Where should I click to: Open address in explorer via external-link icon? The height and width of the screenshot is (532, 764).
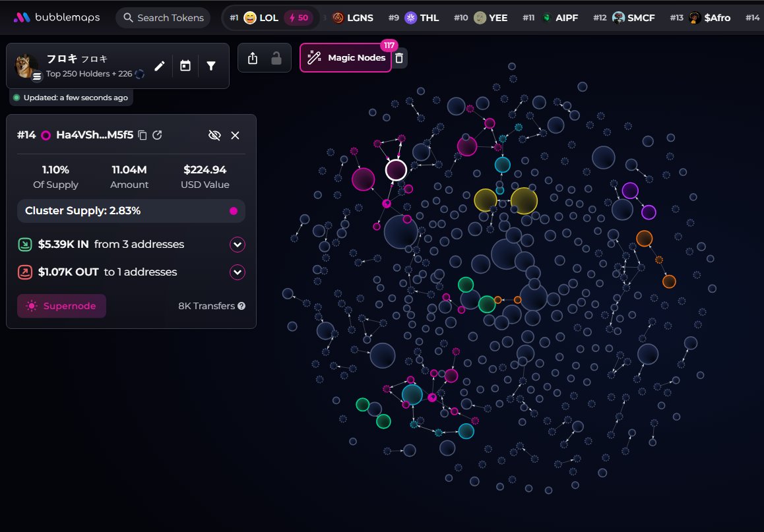tap(157, 135)
